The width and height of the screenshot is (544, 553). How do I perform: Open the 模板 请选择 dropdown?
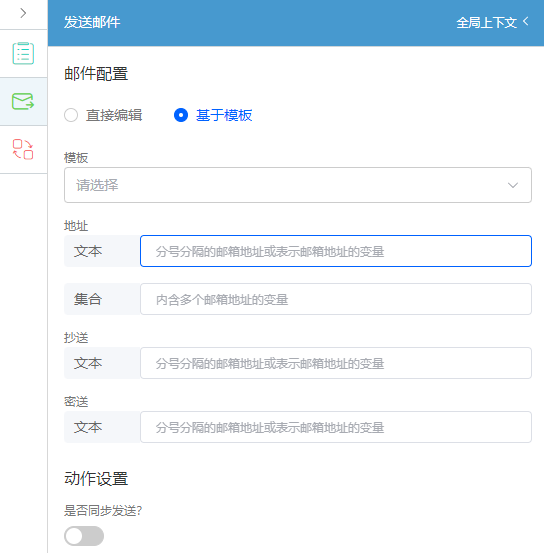point(298,185)
